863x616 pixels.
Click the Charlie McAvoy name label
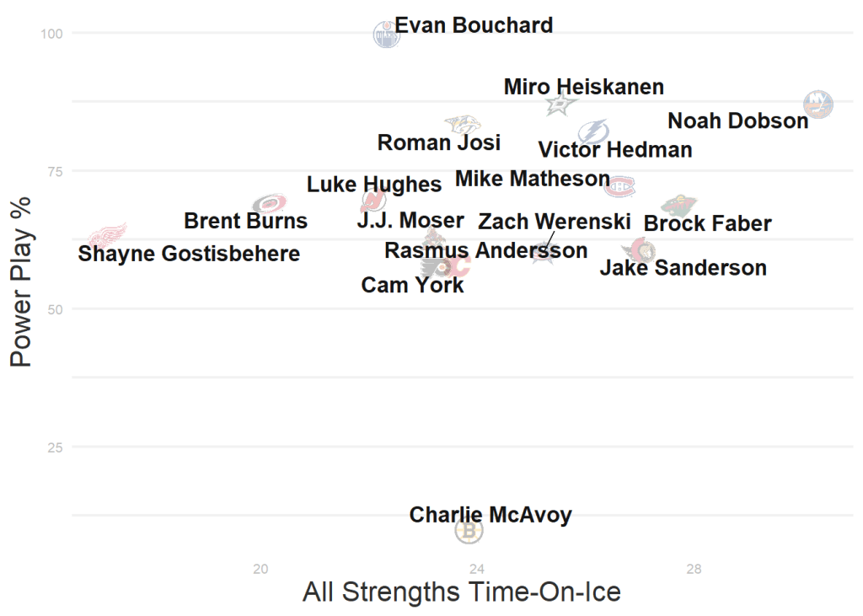pyautogui.click(x=490, y=515)
